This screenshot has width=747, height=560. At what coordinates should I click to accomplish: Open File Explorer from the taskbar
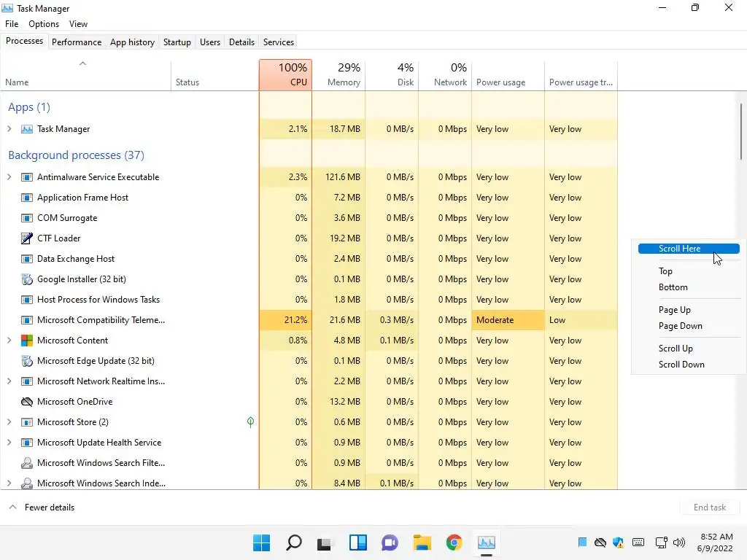pyautogui.click(x=422, y=542)
